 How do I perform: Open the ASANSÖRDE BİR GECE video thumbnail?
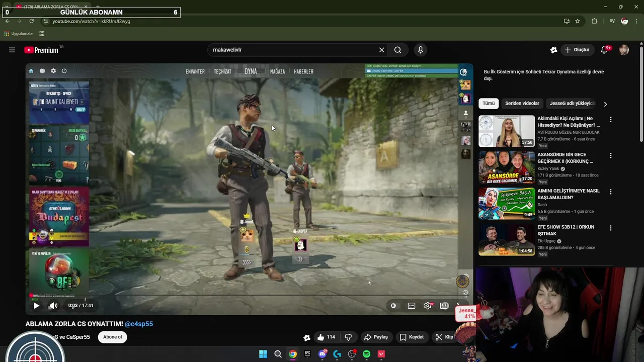(x=507, y=167)
